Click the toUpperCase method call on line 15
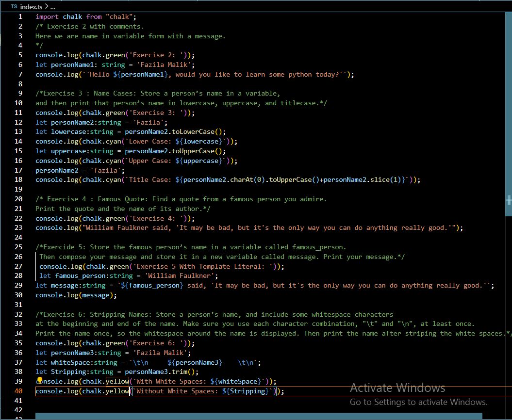 click(195, 151)
